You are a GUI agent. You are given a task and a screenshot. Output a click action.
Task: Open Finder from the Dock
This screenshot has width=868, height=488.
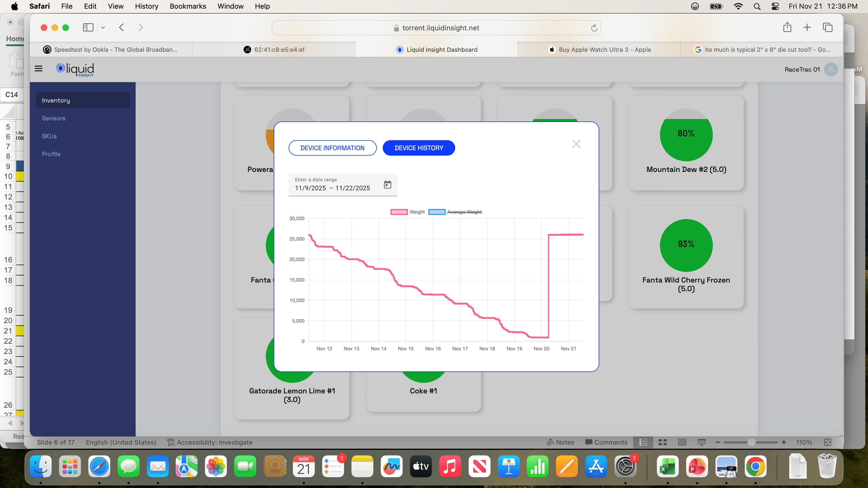(x=41, y=466)
